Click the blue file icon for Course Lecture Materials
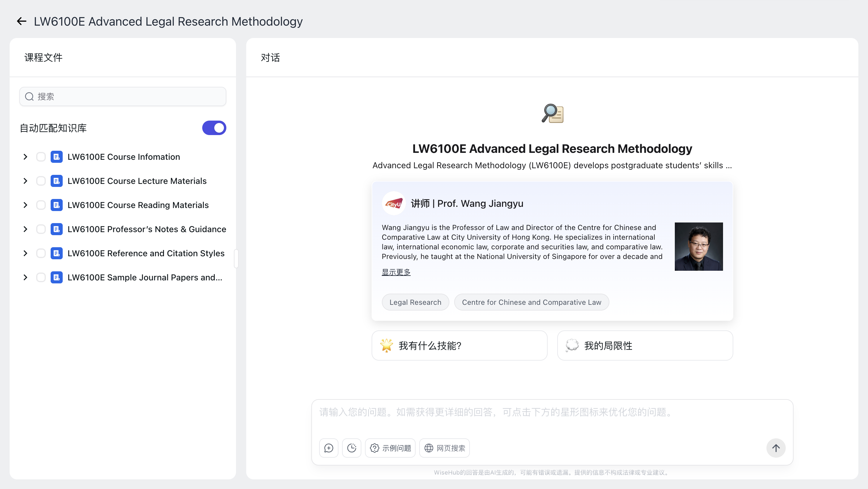 click(x=56, y=181)
